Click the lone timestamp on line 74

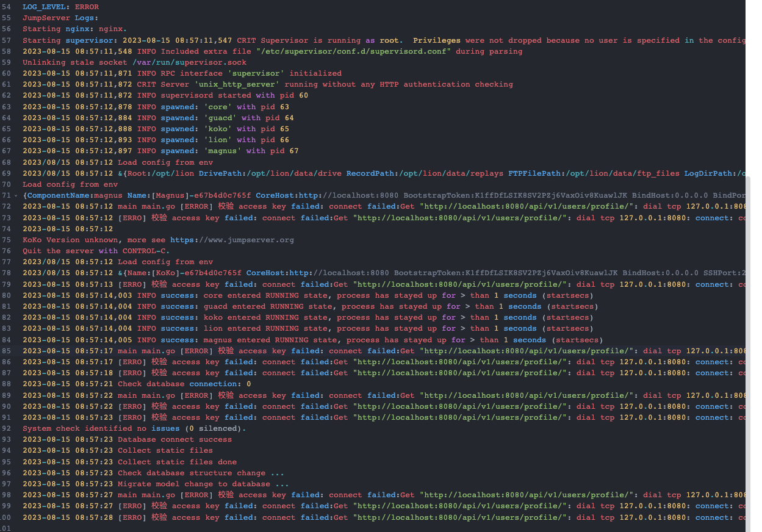[68, 229]
